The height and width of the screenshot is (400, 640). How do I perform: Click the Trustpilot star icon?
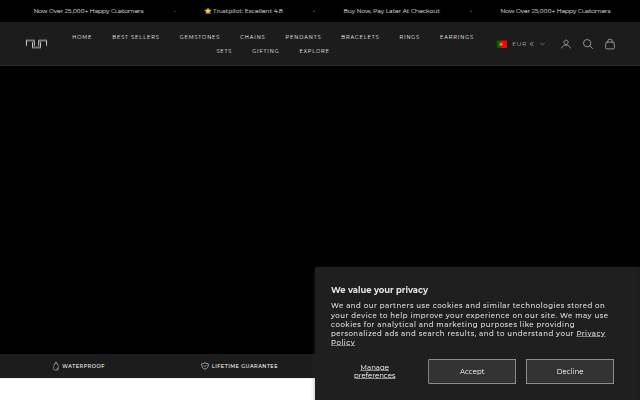click(x=208, y=11)
